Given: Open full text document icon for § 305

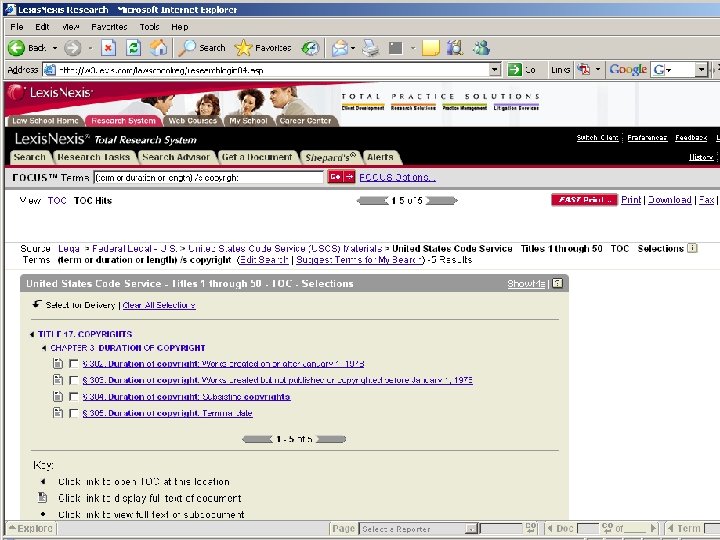Looking at the screenshot, I should 57,413.
